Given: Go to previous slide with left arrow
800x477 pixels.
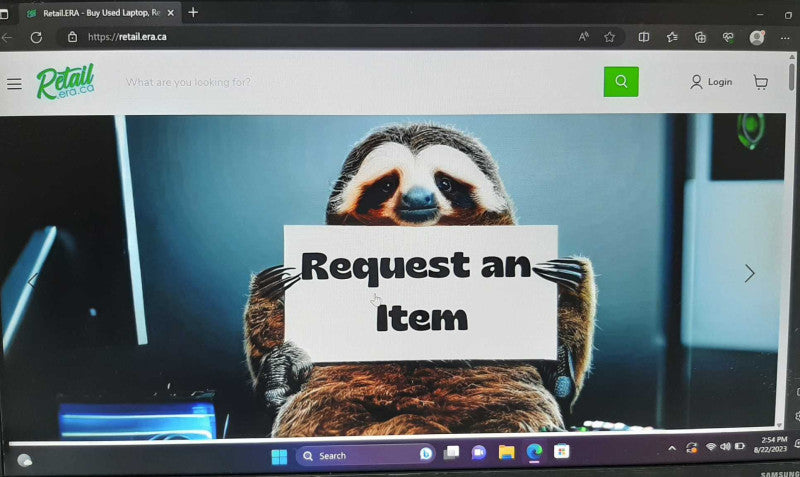Looking at the screenshot, I should pyautogui.click(x=34, y=280).
